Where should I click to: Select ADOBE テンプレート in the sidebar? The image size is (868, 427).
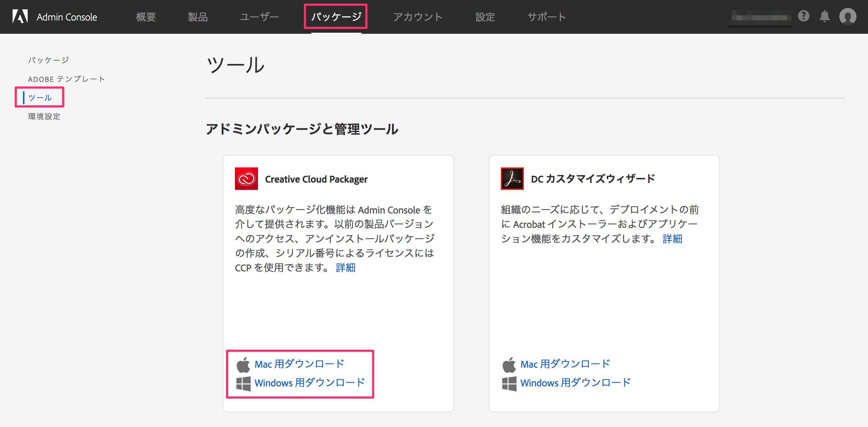[x=66, y=79]
